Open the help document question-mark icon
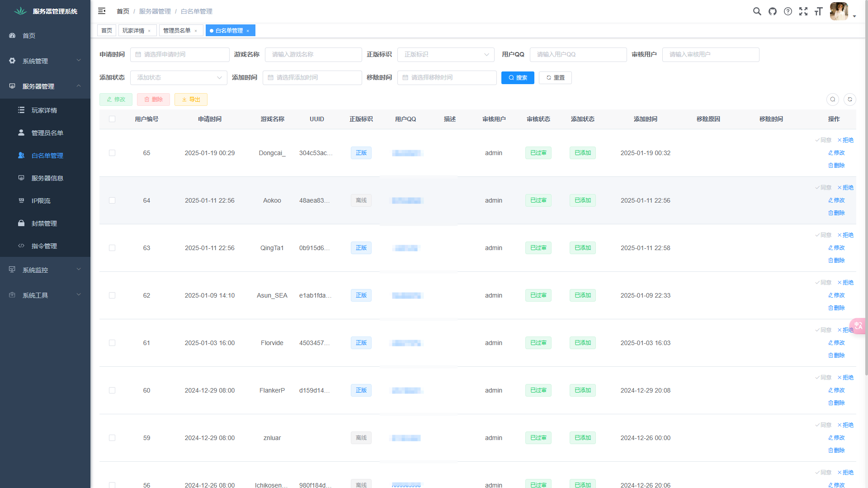The width and height of the screenshot is (868, 488). (x=788, y=11)
